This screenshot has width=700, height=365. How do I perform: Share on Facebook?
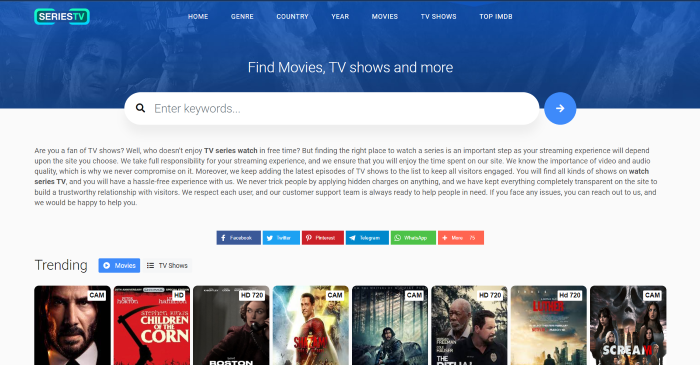pyautogui.click(x=238, y=238)
